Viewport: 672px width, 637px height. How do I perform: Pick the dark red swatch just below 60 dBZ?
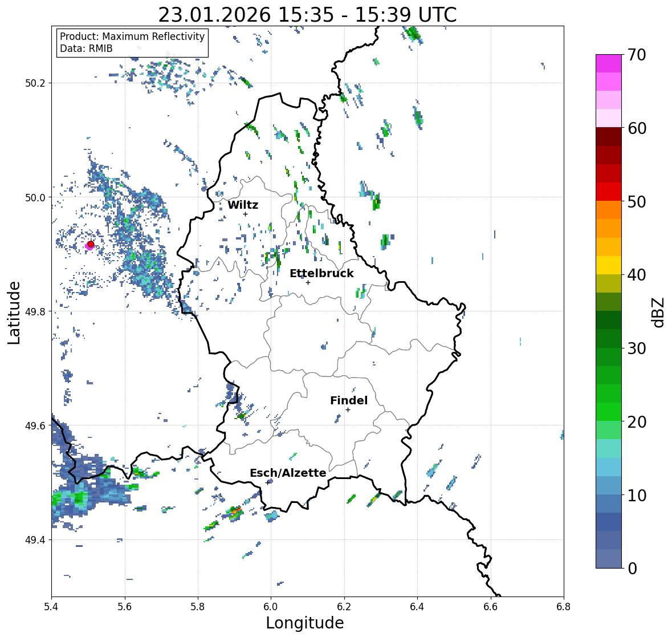point(609,137)
